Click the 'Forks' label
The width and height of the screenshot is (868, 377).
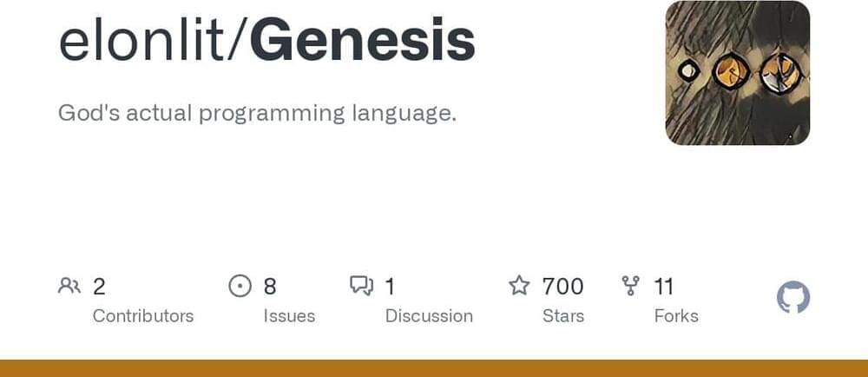[676, 316]
